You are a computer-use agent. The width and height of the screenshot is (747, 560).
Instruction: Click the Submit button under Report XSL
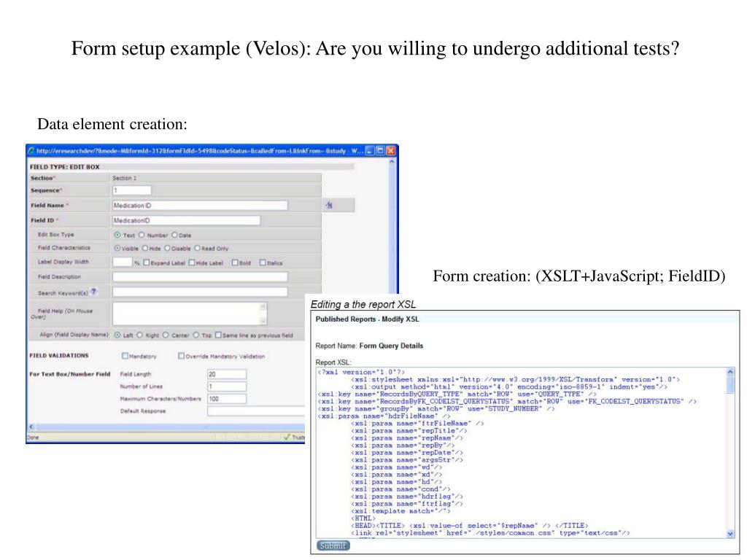pyautogui.click(x=333, y=545)
